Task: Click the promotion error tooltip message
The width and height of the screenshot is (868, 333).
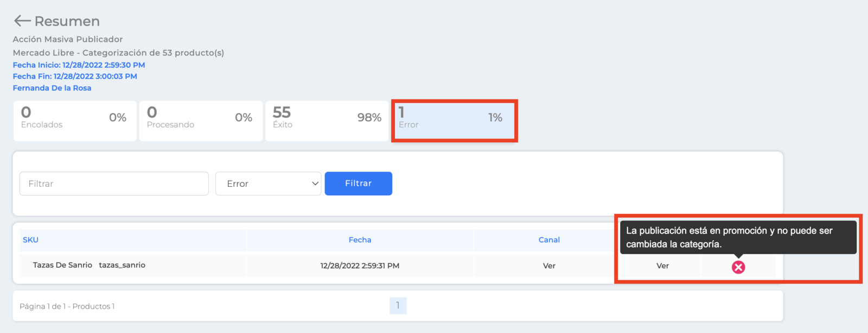Action: click(x=738, y=237)
